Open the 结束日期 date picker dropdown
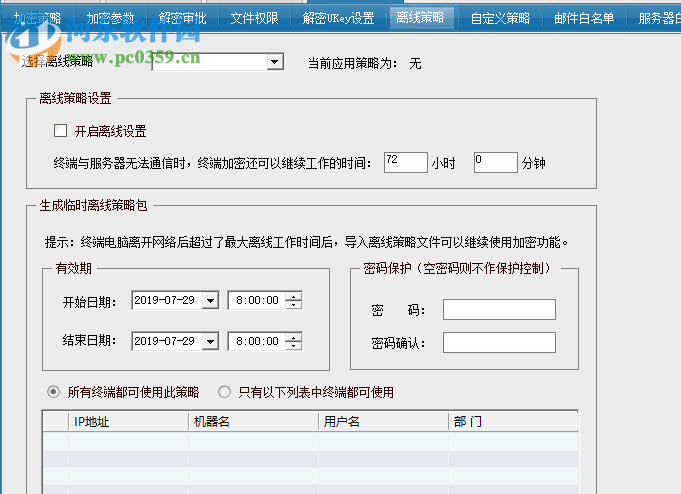Screen dimensions: 681x494 [x=210, y=341]
